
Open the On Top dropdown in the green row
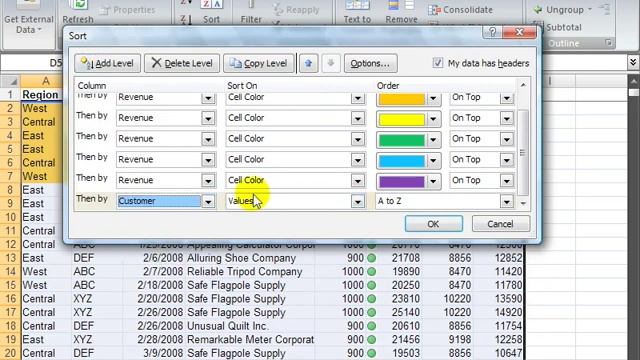pos(507,139)
